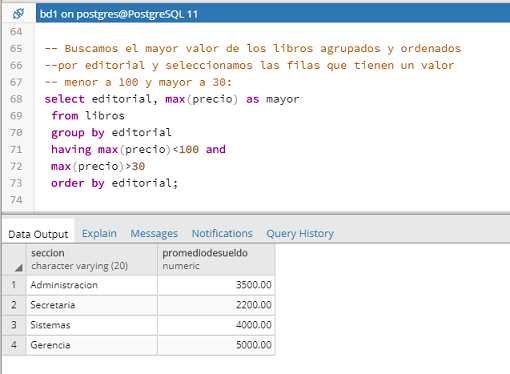Click the Secretaria cell
510x374 pixels.
[x=92, y=305]
